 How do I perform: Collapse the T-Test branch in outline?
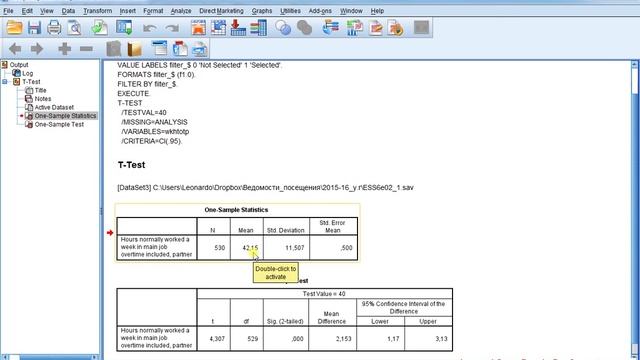coord(5,82)
